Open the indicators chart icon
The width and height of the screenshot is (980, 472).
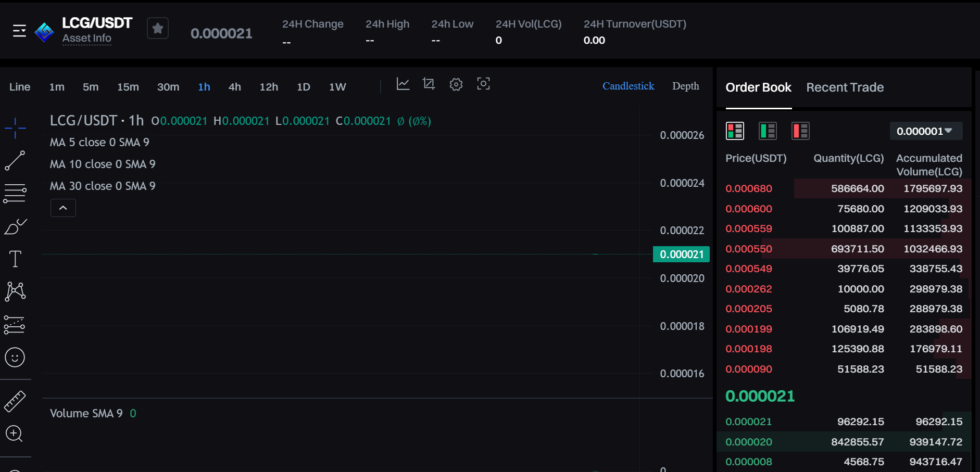pyautogui.click(x=403, y=84)
